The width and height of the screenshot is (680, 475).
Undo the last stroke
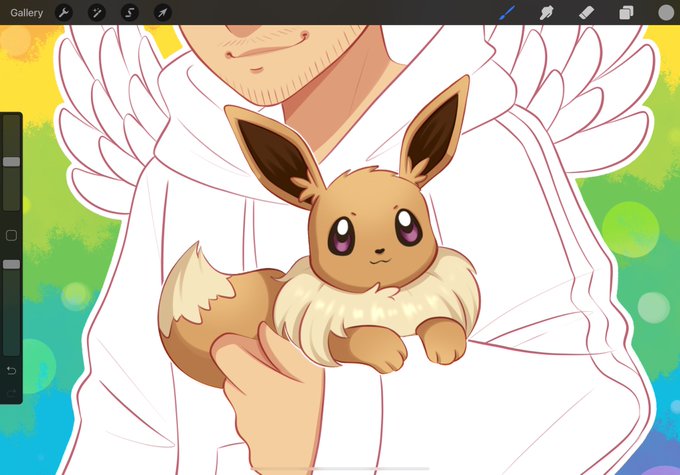click(x=11, y=370)
